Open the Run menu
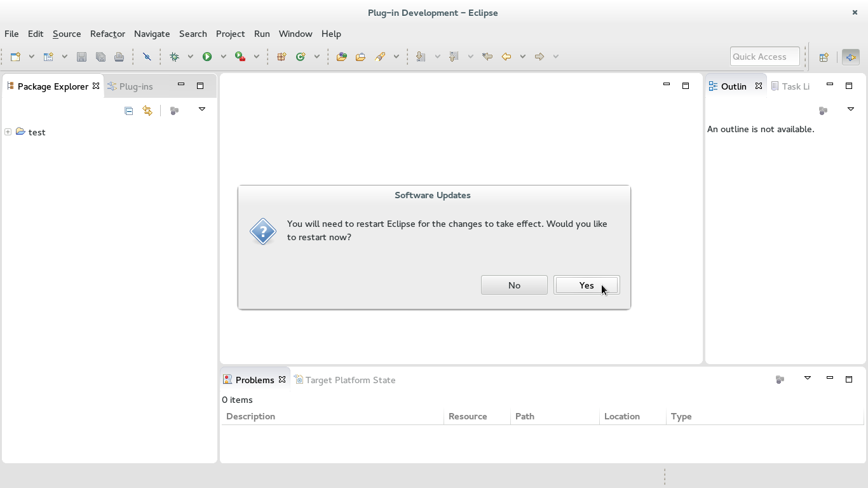Viewport: 868px width, 488px height. [262, 34]
